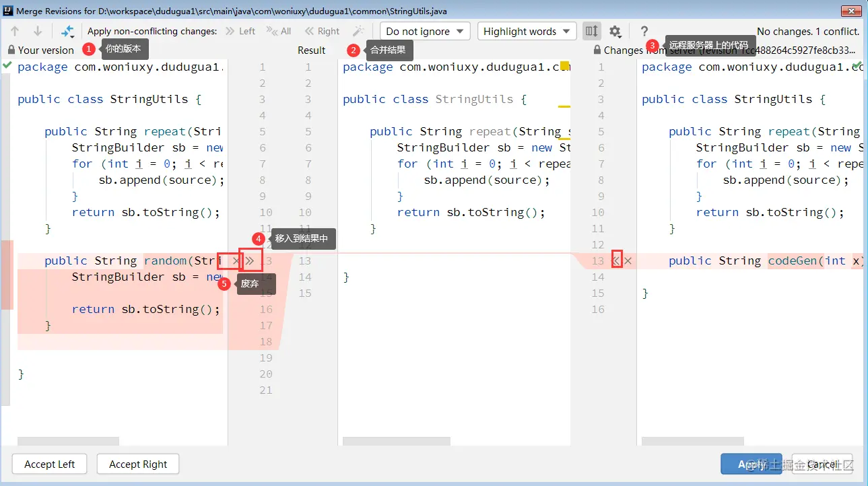Click the 'Your version' label

click(x=46, y=50)
